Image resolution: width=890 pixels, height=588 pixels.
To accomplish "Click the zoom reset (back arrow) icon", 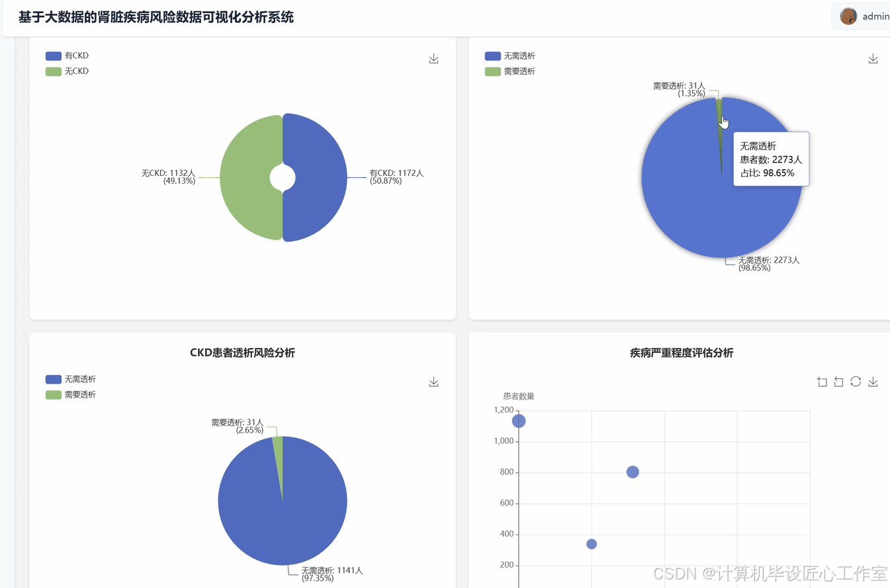I will pyautogui.click(x=838, y=382).
